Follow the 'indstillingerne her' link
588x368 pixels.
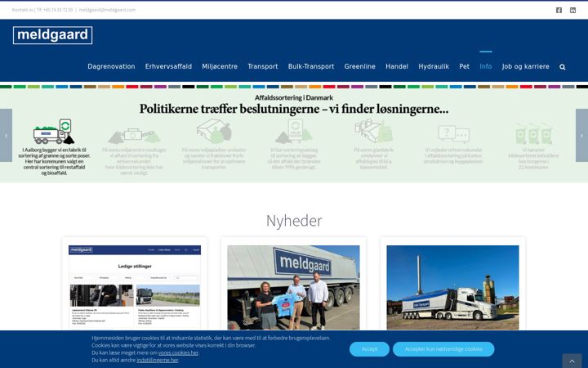coord(158,360)
